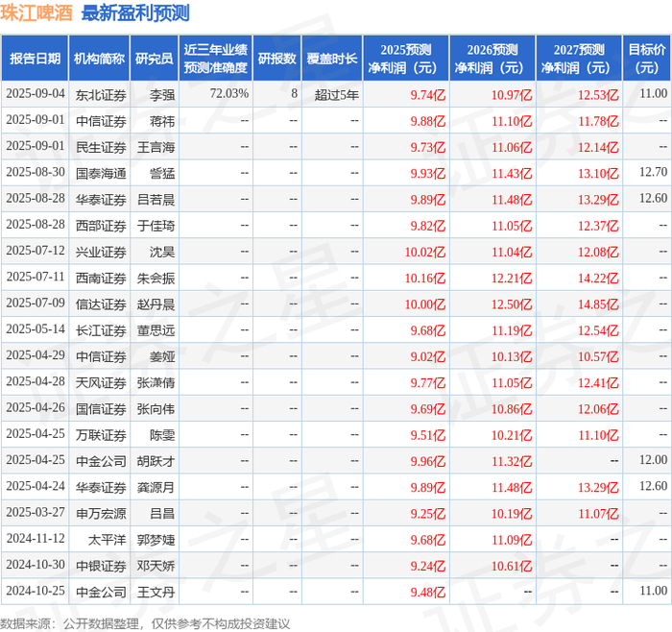Click institution 长江证券
Screen dimensions: 672x632
pos(101,330)
